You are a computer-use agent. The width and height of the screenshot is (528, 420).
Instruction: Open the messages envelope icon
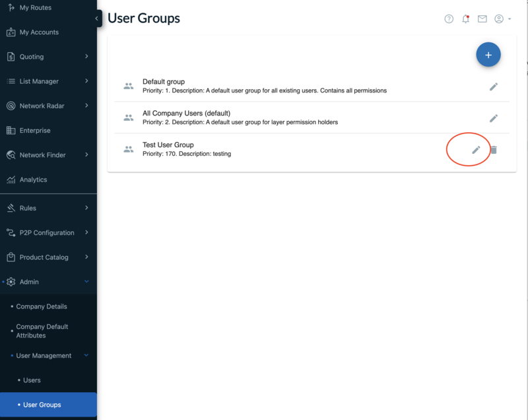[482, 18]
